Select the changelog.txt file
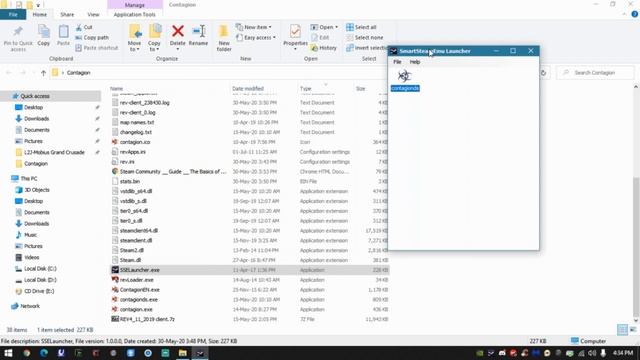 (x=249, y=132)
